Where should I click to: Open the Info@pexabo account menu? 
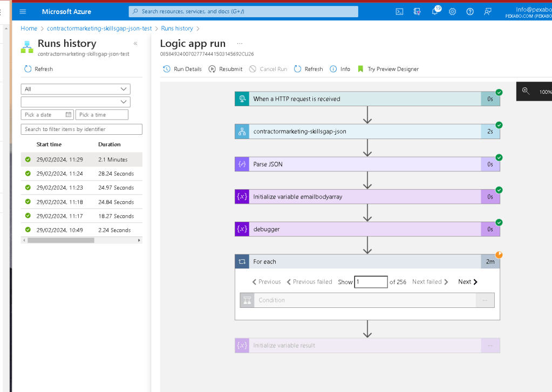click(528, 12)
